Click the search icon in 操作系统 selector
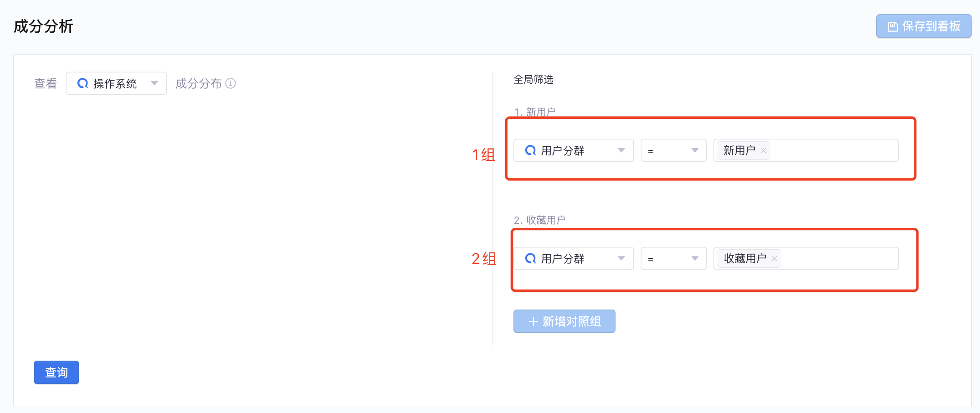This screenshot has height=413, width=980. tap(83, 83)
